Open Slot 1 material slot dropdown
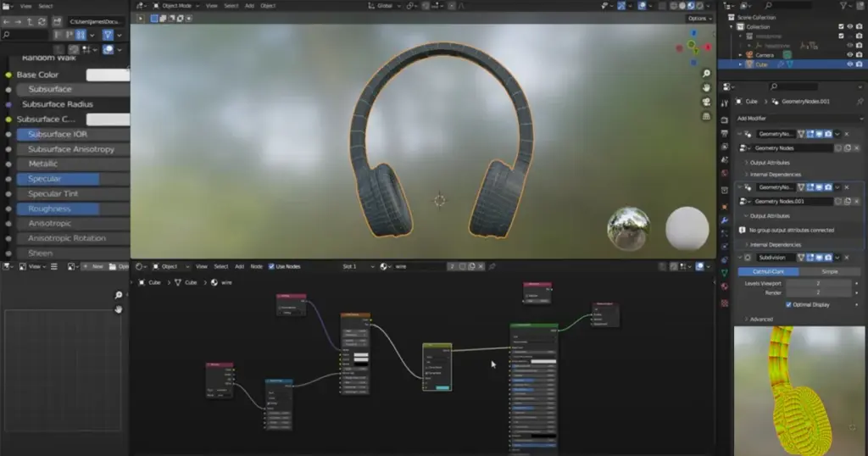The image size is (868, 456). (357, 267)
